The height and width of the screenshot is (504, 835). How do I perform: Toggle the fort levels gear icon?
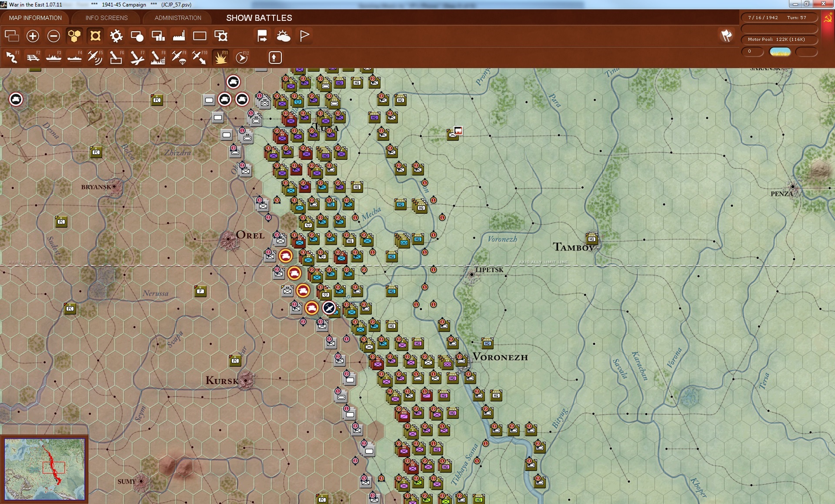(116, 36)
